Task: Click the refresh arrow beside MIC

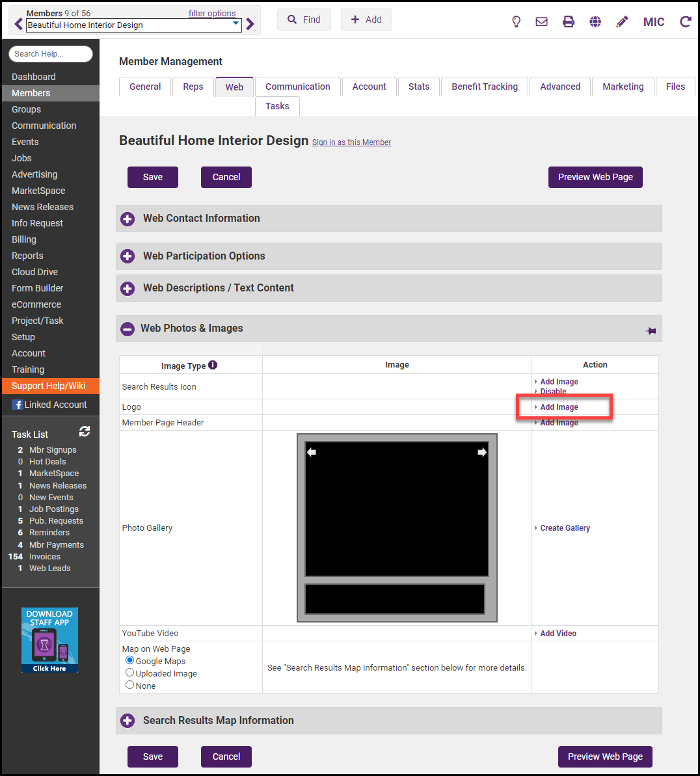Action: pyautogui.click(x=685, y=21)
